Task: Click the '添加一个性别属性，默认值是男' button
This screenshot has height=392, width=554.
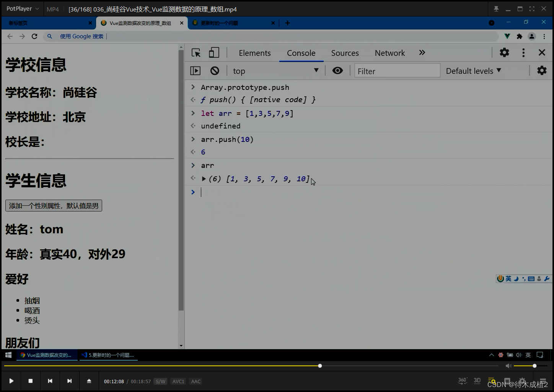Action: (54, 206)
